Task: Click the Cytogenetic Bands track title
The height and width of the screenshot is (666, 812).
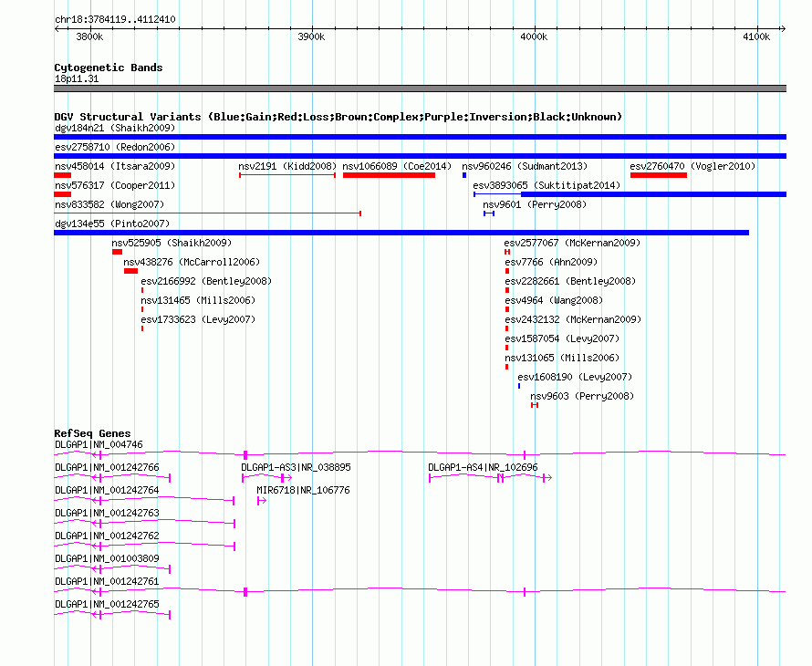Action: tap(109, 68)
